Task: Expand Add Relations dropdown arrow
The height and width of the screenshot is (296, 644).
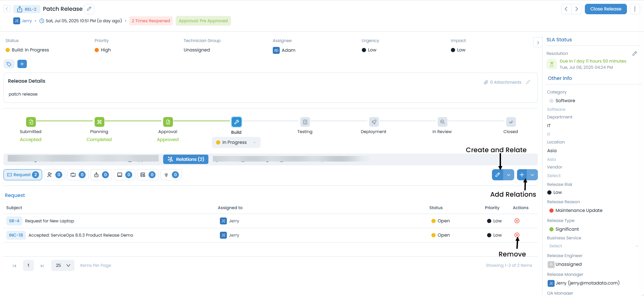Action: coord(532,175)
